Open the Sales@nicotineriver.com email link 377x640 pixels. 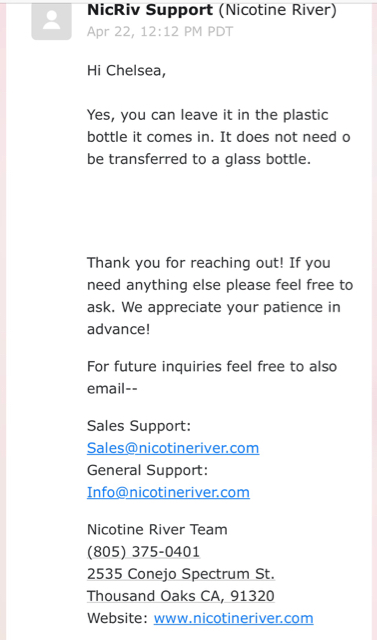point(173,448)
